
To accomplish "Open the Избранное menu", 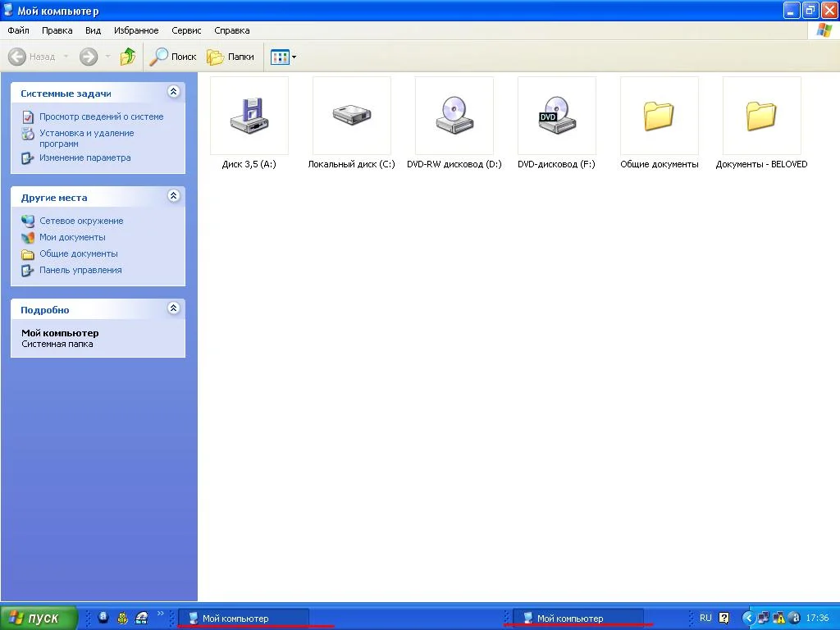I will click(136, 30).
